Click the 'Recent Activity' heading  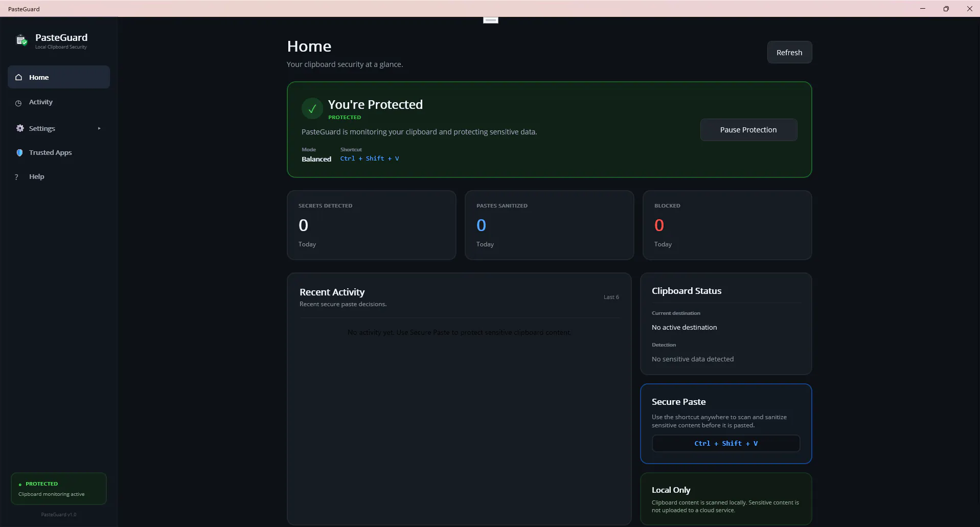[x=332, y=292]
